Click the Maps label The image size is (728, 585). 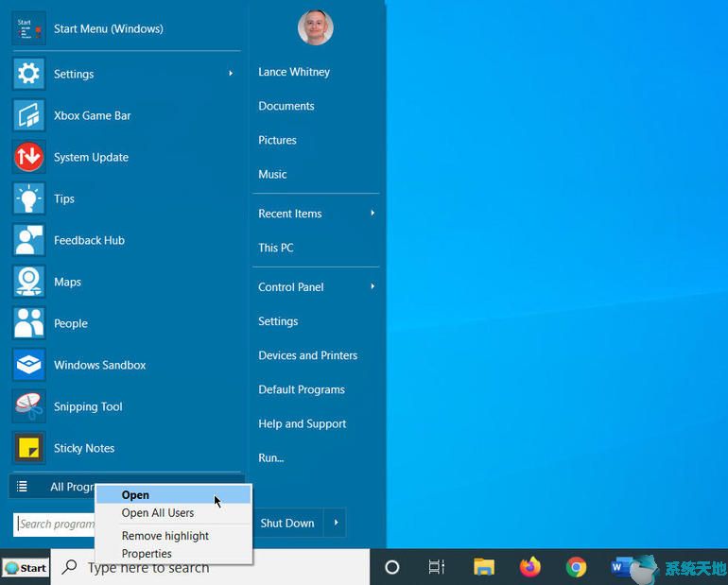coord(67,282)
